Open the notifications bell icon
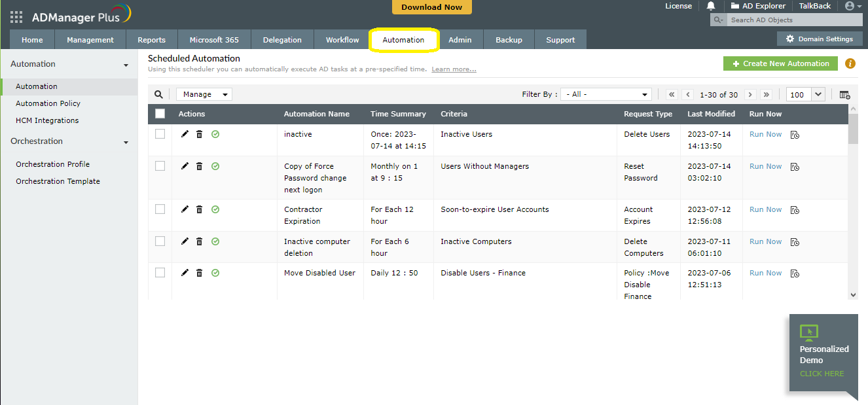 pos(712,6)
